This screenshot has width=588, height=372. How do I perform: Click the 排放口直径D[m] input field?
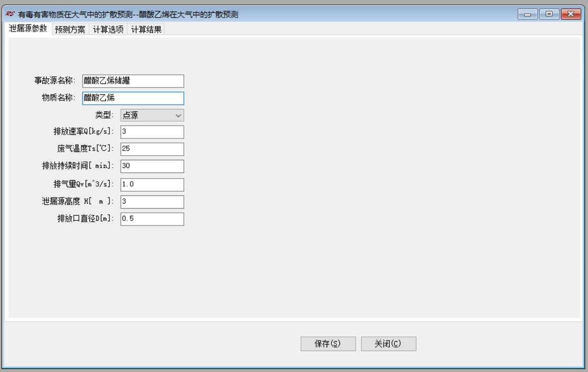[x=152, y=219]
